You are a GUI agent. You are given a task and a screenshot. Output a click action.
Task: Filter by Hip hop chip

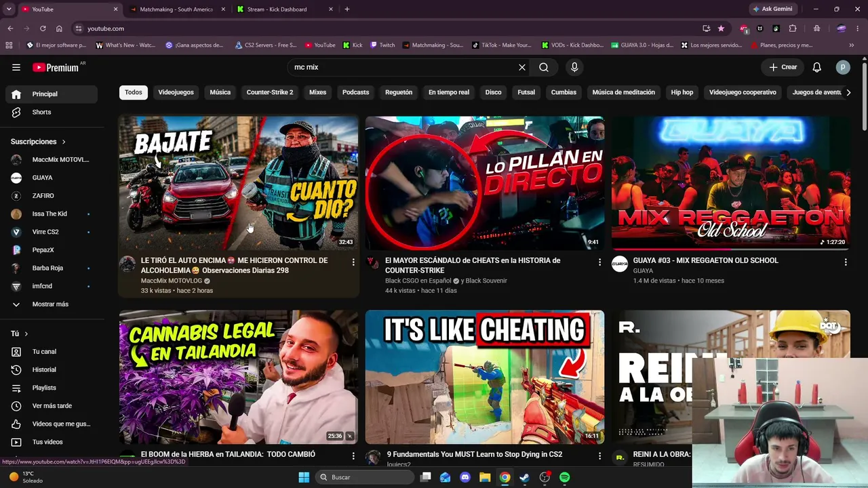pos(682,92)
